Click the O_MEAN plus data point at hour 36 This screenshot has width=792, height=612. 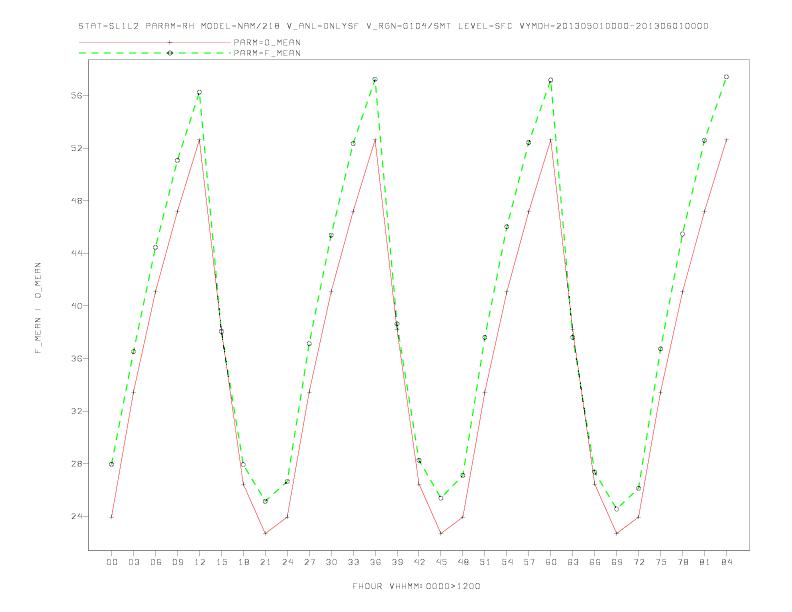point(375,140)
